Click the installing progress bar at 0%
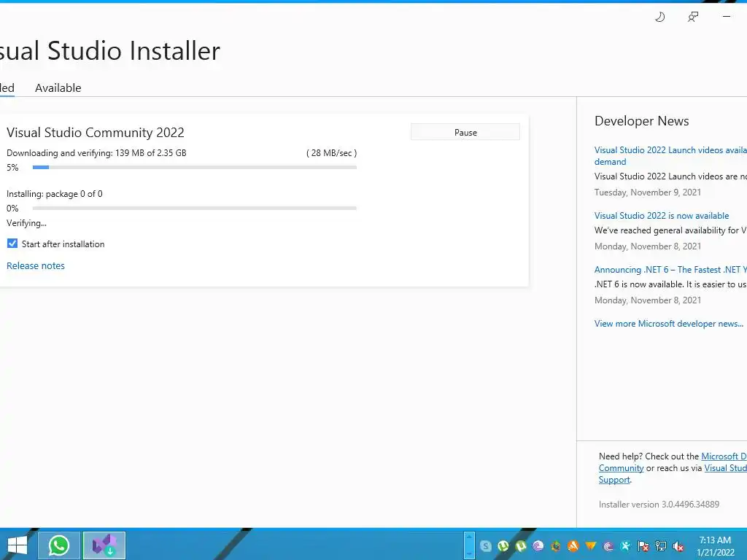747x560 pixels. (x=194, y=208)
